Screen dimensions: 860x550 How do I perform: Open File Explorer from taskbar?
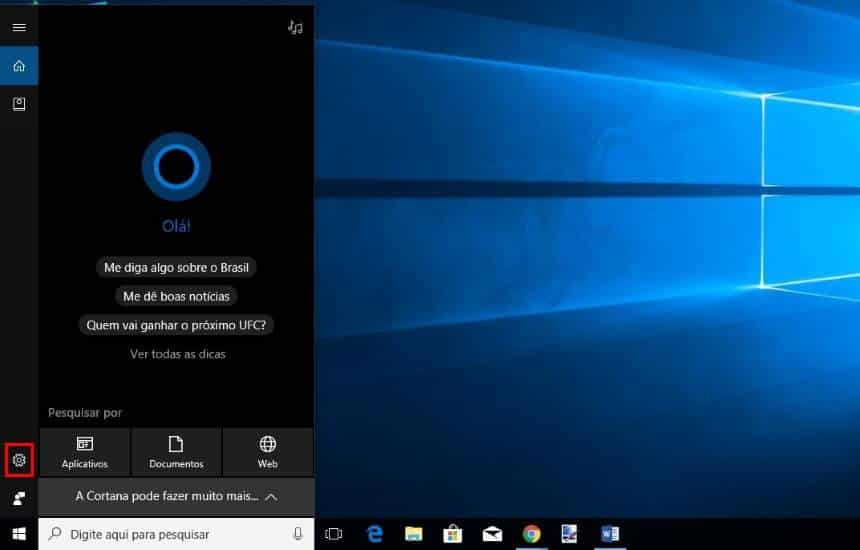414,534
